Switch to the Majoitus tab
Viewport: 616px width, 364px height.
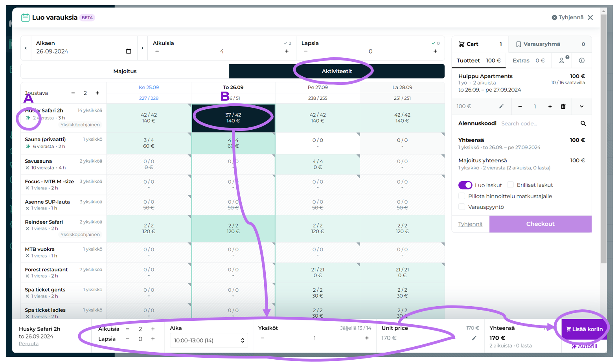pyautogui.click(x=125, y=71)
